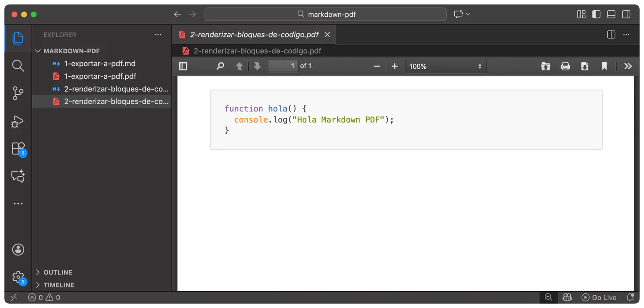Expand the TIMELINE section
This screenshot has height=308, width=644.
[x=59, y=285]
